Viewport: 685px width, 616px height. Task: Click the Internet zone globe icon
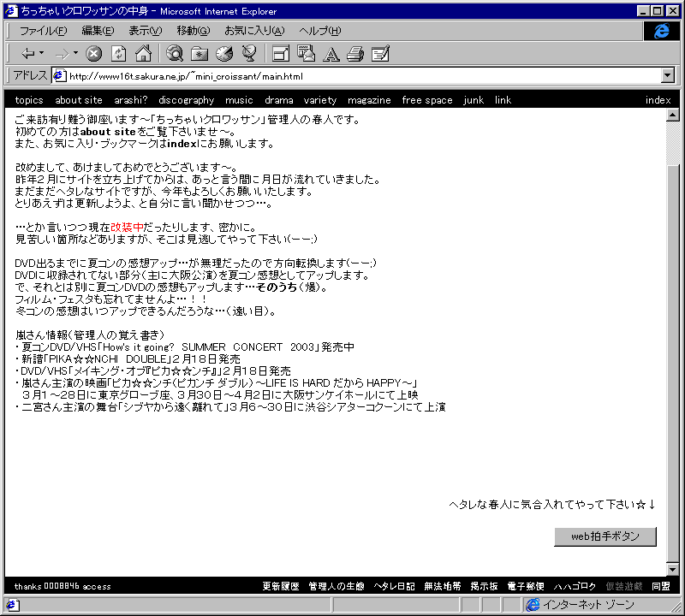pos(533,605)
